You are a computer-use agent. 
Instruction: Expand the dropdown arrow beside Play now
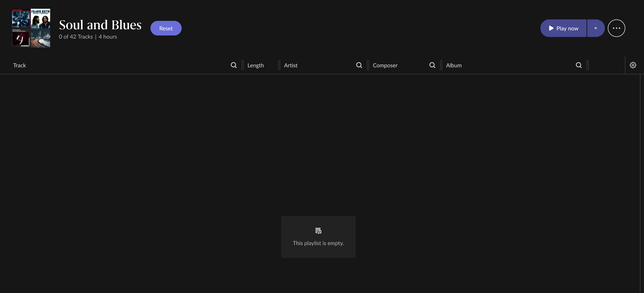coord(595,28)
